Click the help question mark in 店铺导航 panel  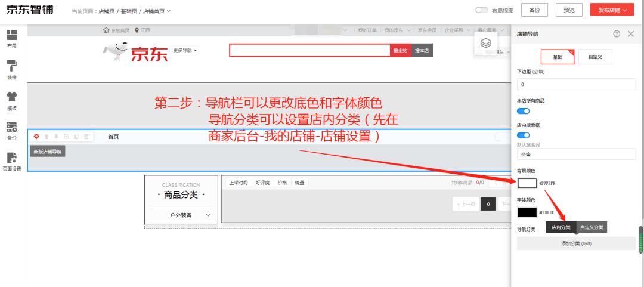617,34
